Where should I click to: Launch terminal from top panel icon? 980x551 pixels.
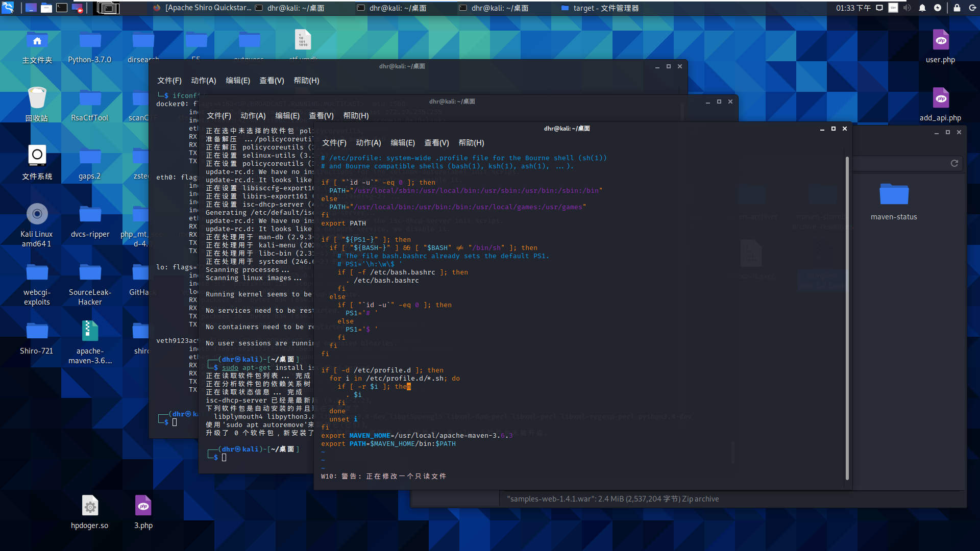tap(61, 8)
